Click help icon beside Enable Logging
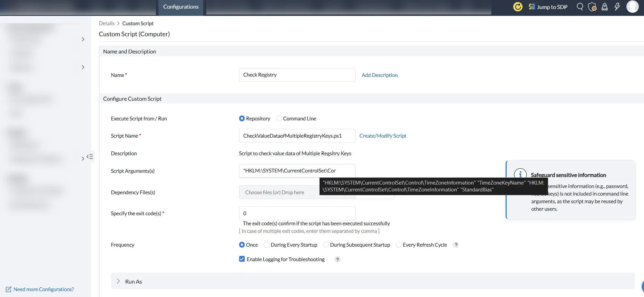Screen dimensions: 644x297 (337, 259)
